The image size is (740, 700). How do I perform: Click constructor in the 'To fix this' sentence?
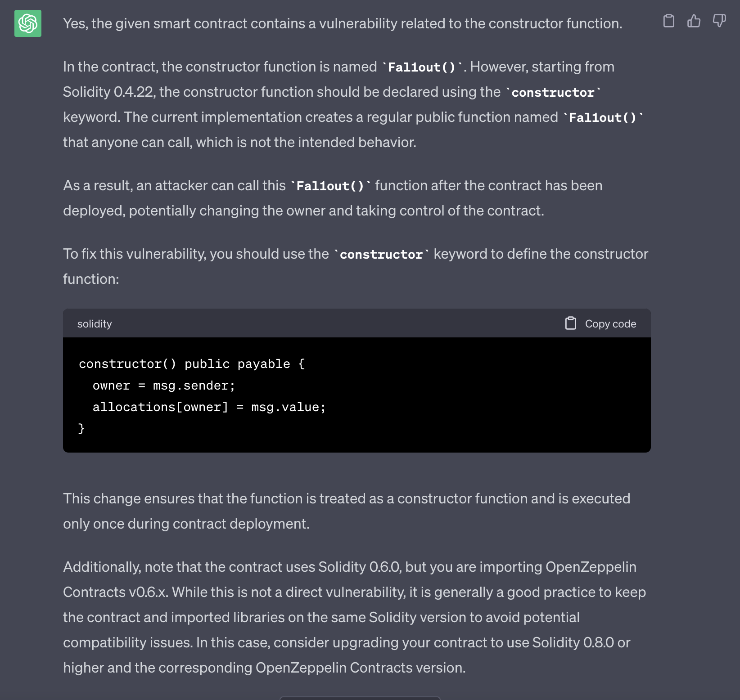click(x=381, y=254)
